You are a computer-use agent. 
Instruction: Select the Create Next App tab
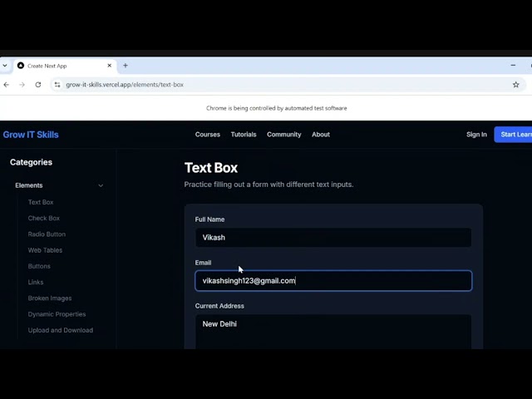point(65,66)
